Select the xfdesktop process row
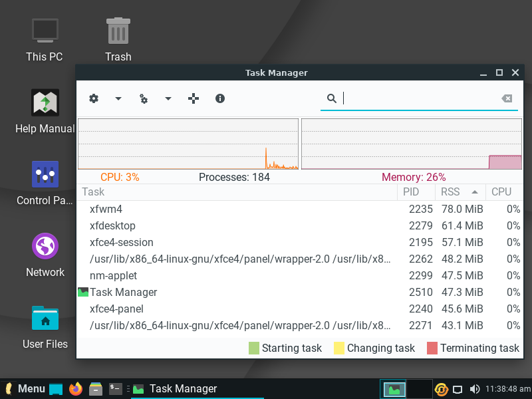The height and width of the screenshot is (399, 532). [x=300, y=225]
